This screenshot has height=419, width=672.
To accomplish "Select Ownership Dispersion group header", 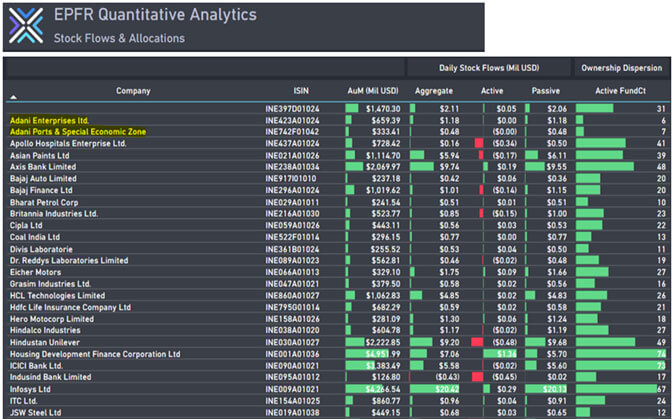I will [x=621, y=68].
